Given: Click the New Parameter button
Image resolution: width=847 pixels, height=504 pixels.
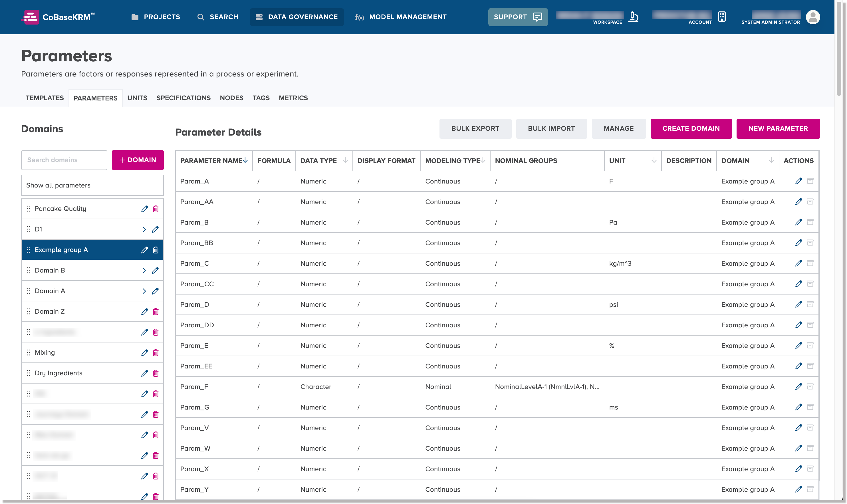Looking at the screenshot, I should pyautogui.click(x=778, y=128).
